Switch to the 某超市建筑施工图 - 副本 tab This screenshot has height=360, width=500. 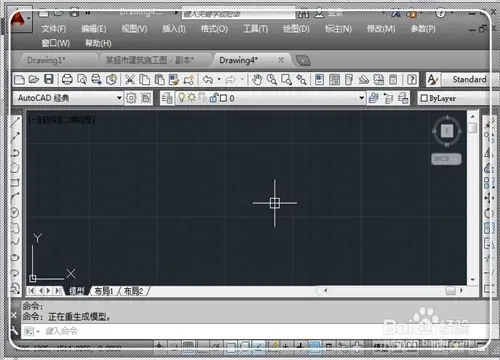click(x=149, y=60)
